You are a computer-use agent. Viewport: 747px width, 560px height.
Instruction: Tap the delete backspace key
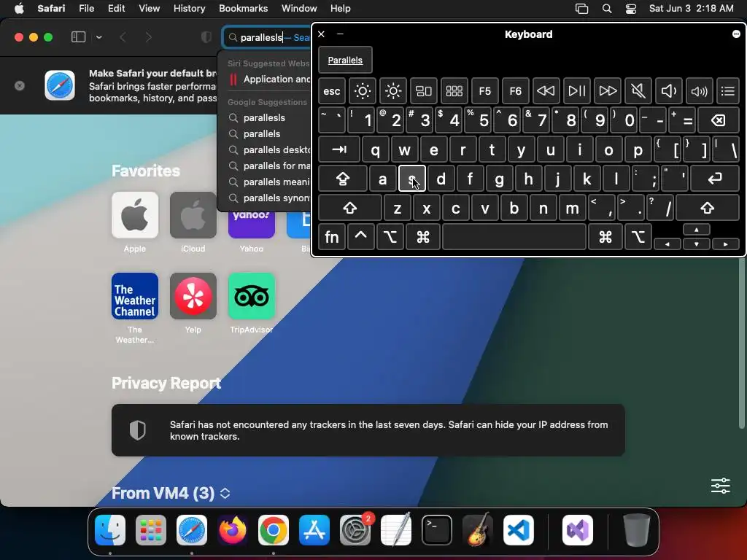pyautogui.click(x=719, y=120)
